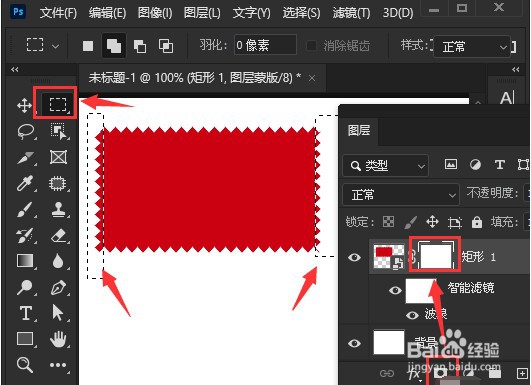Select the Crop tool
The height and width of the screenshot is (385, 531).
click(26, 157)
